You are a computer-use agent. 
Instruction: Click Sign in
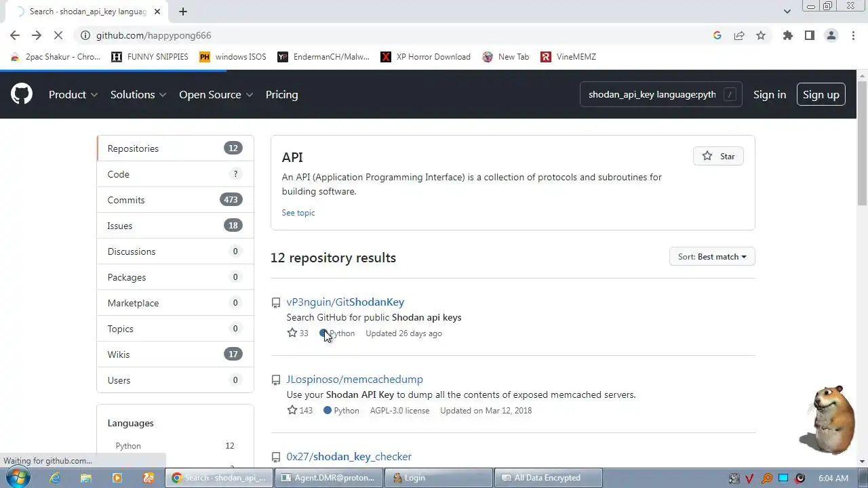pos(770,94)
